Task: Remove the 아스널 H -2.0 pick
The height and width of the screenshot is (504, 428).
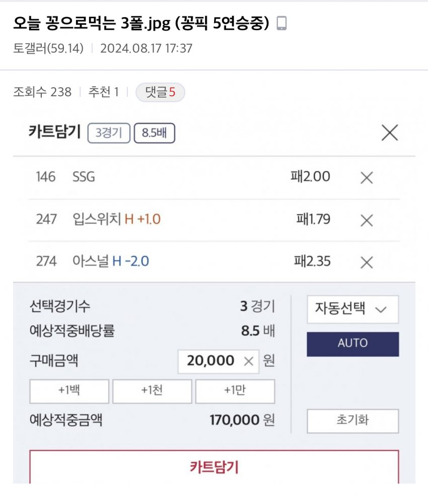Action: 367,262
